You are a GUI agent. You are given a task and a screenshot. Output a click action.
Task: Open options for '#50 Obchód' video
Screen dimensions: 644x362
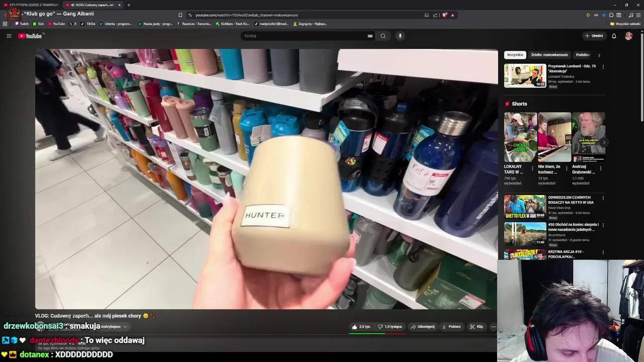click(603, 225)
